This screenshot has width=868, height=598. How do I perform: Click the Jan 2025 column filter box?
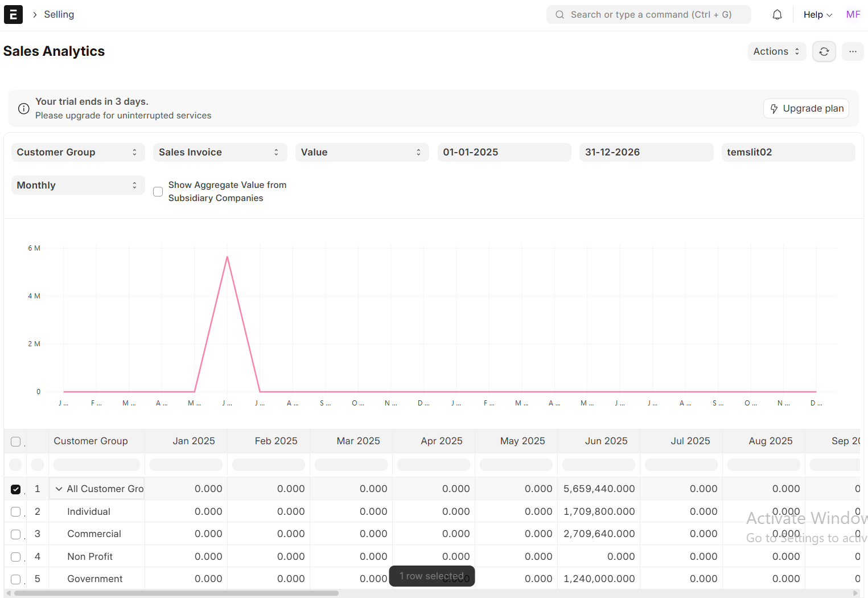pyautogui.click(x=186, y=465)
